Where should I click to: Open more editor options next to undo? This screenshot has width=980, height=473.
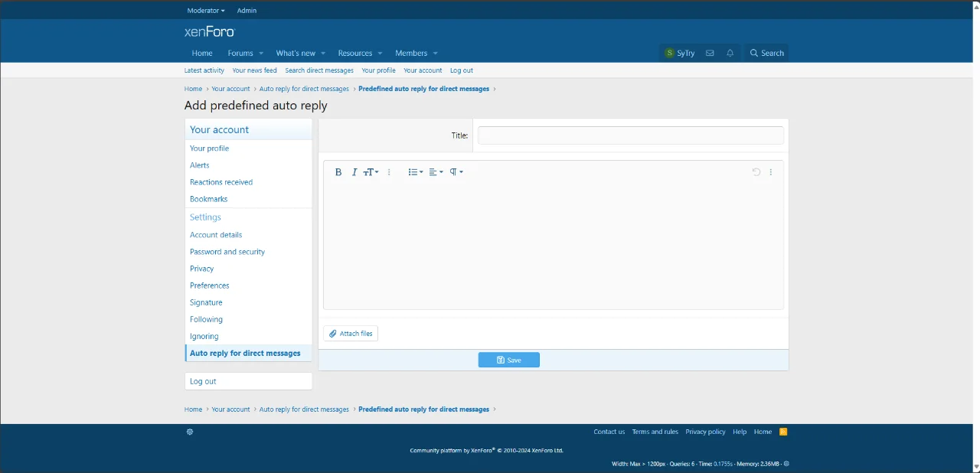pos(771,172)
